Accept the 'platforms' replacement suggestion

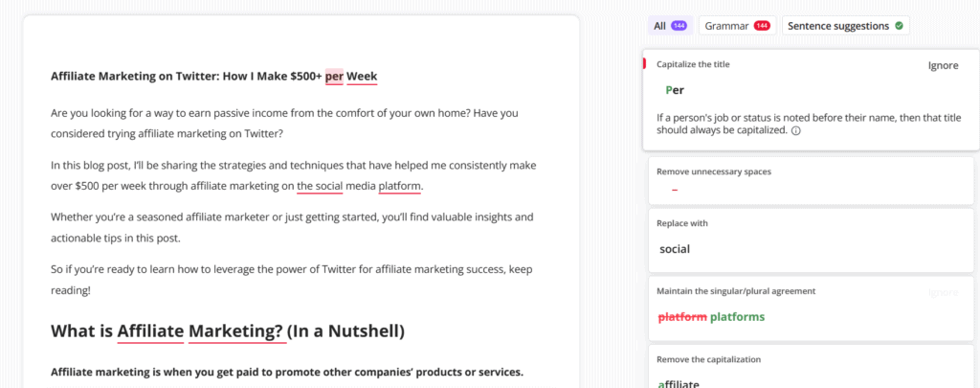[x=737, y=317]
